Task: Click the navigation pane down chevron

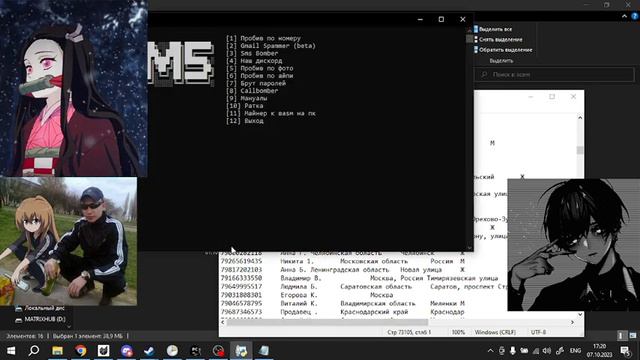Action: [x=69, y=327]
